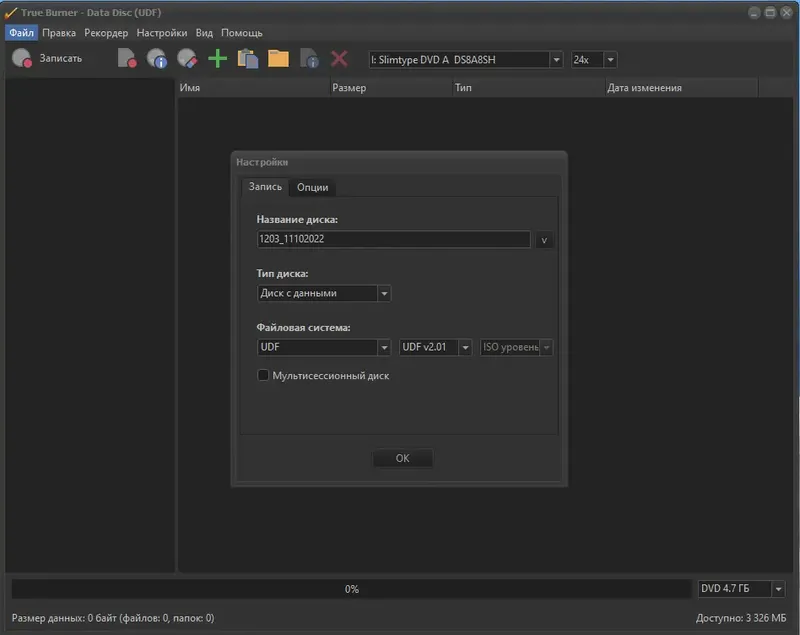Sort by the Тип column header
Viewport: 800px width, 635px height.
529,88
